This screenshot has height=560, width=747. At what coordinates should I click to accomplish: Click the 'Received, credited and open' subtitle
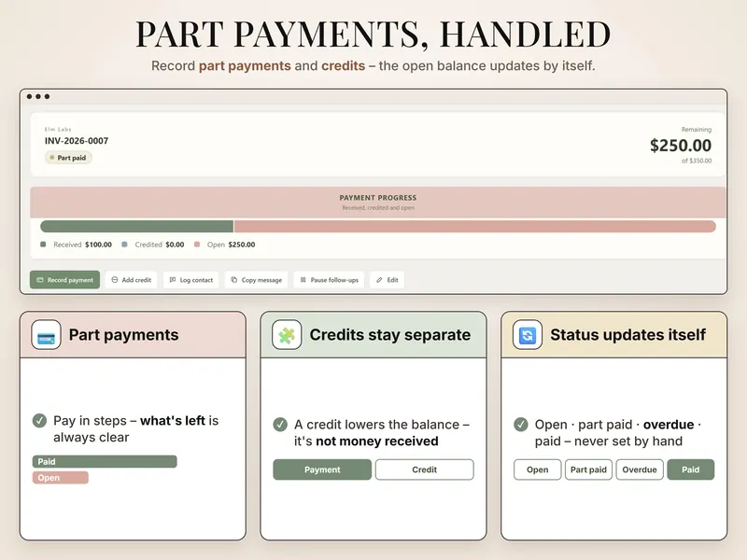pos(378,207)
